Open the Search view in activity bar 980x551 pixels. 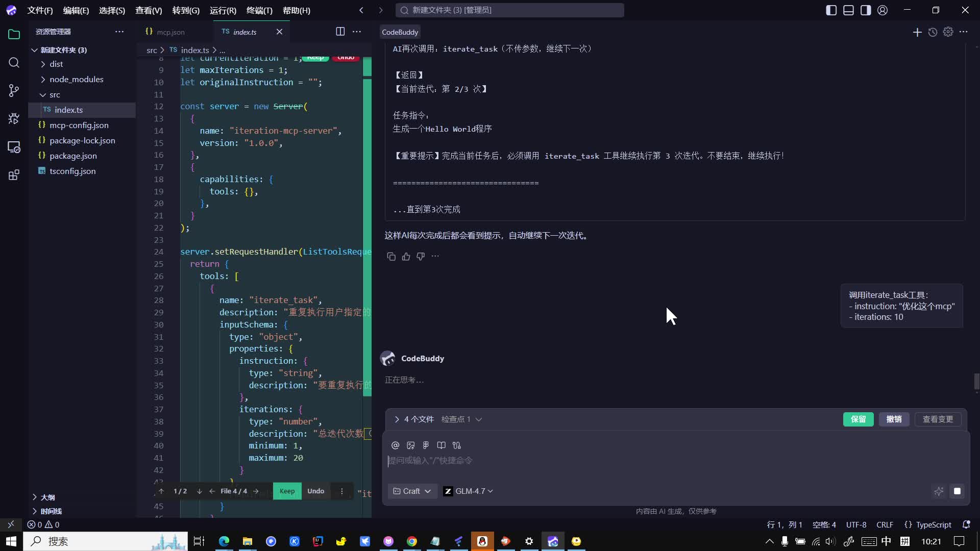(14, 63)
